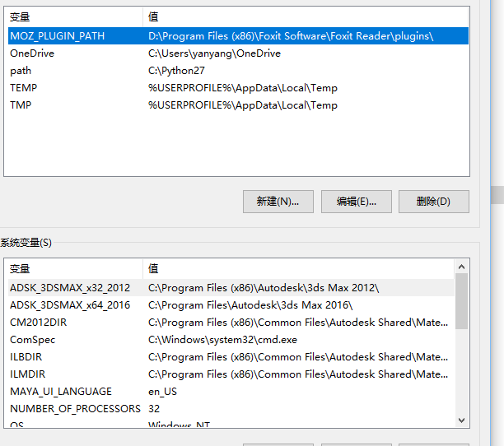Select the ComSpec system variable
504x446 pixels.
[33, 340]
